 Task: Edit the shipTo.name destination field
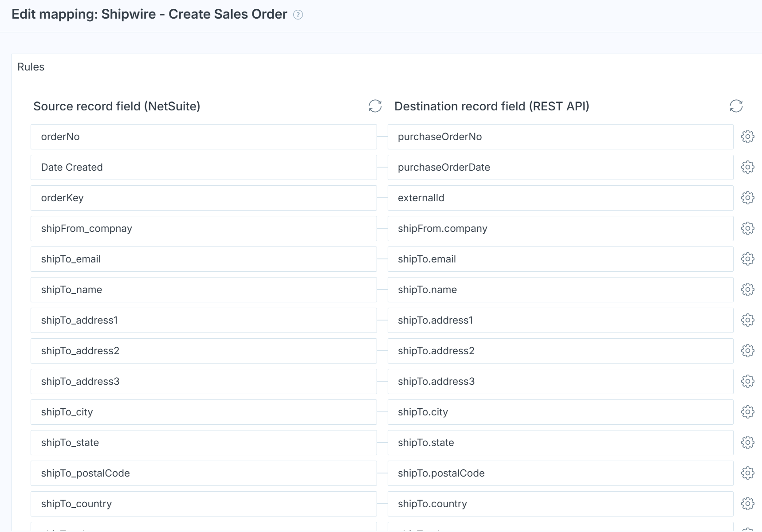560,289
